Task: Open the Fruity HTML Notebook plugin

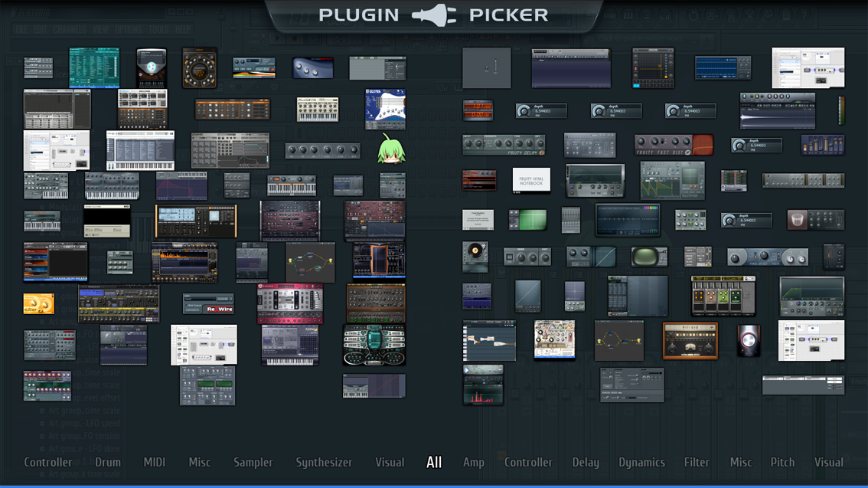Action: (x=530, y=181)
